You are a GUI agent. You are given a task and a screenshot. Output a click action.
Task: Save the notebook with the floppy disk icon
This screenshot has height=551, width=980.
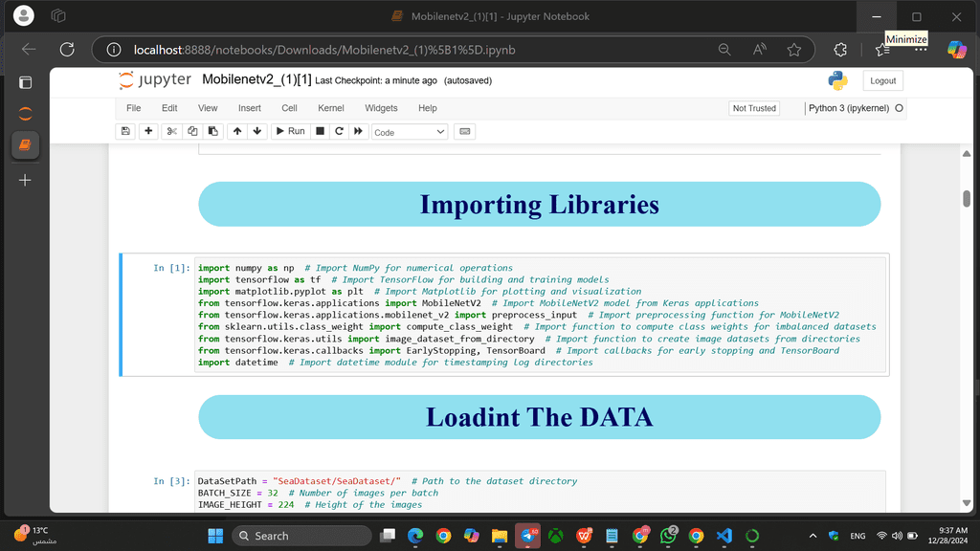[125, 131]
